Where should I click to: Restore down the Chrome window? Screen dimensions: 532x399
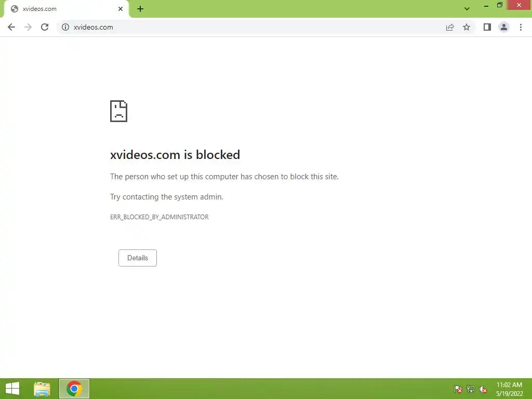point(500,5)
